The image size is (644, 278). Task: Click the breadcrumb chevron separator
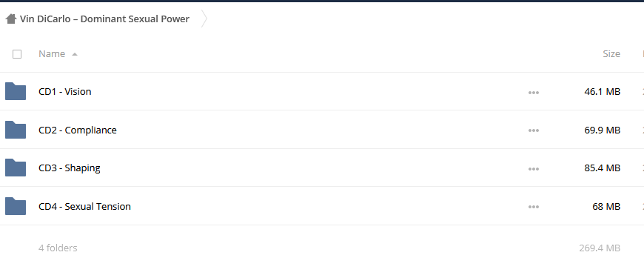204,19
